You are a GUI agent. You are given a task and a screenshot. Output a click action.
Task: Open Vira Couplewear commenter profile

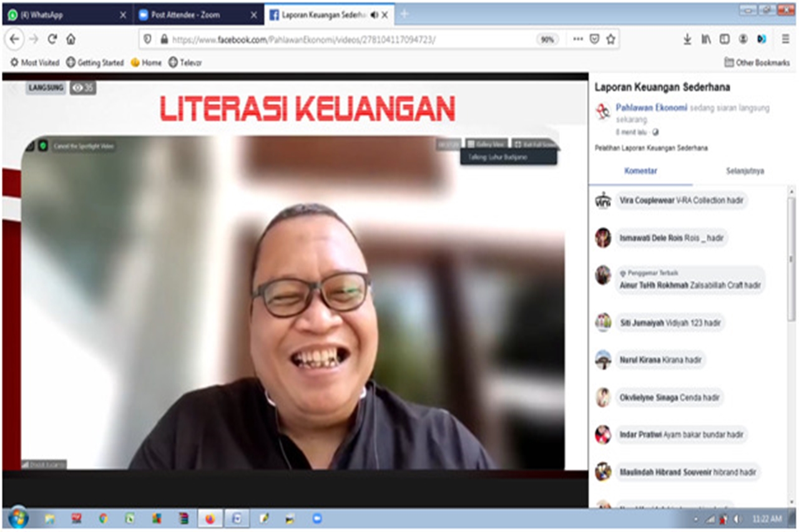[647, 201]
